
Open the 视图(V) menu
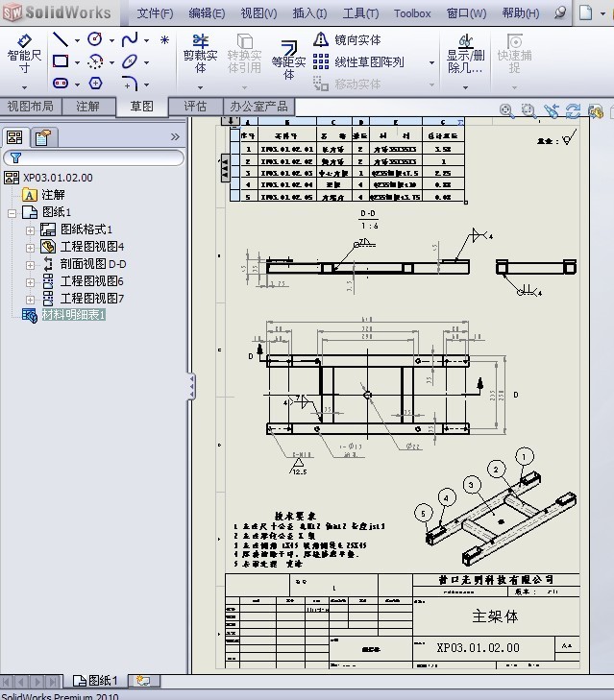click(258, 13)
